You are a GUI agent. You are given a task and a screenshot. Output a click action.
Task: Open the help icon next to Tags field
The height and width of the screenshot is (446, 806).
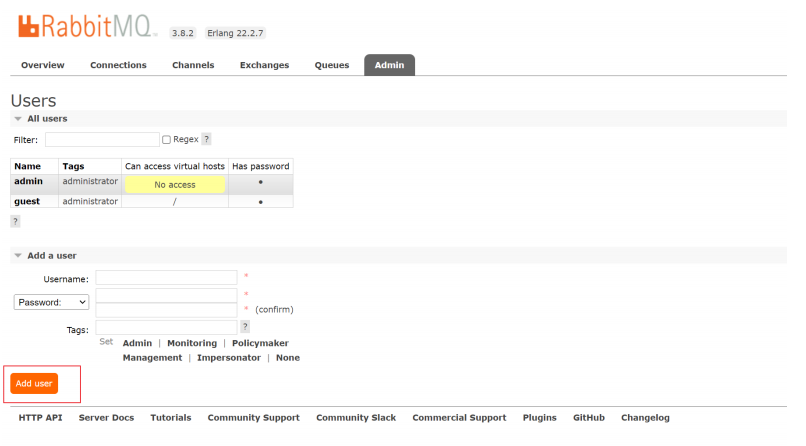pos(245,326)
